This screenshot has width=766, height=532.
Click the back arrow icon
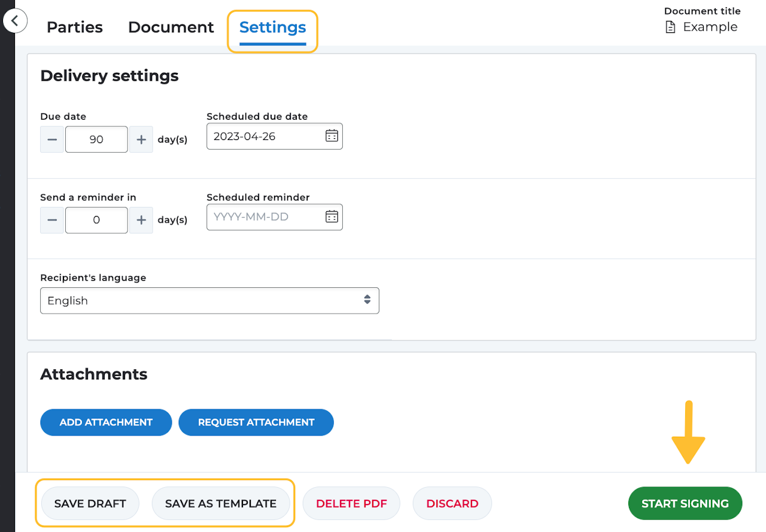(x=15, y=21)
